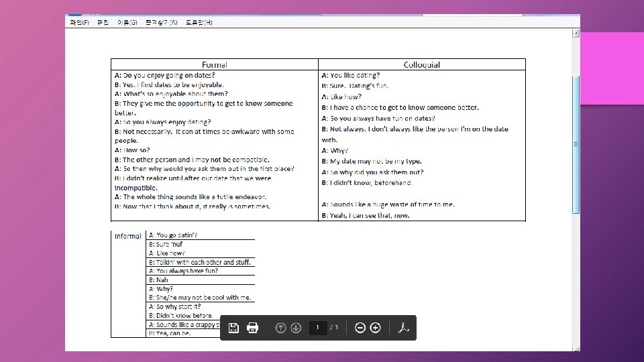644x362 pixels.
Task: Click 'A: Why?' in Colloquial column
Action: pos(335,151)
